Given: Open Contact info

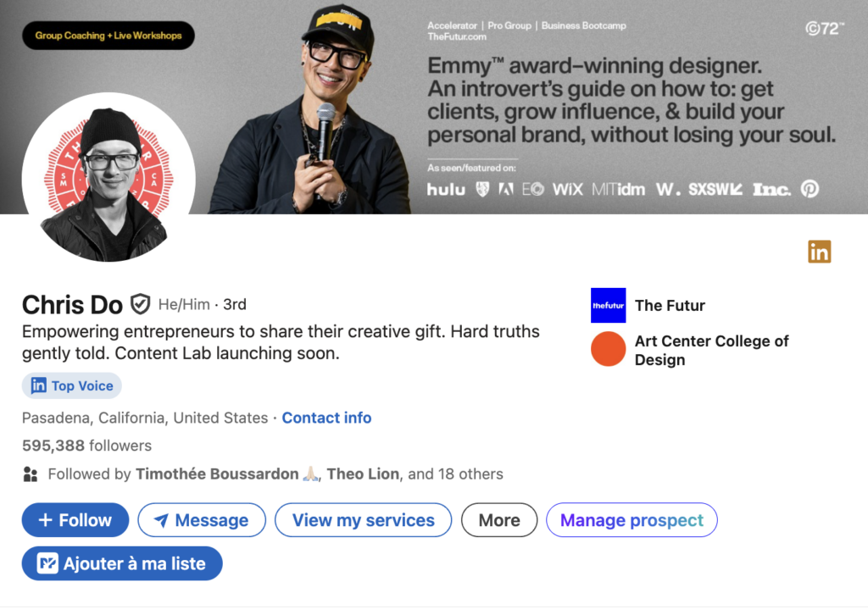Looking at the screenshot, I should click(x=326, y=418).
